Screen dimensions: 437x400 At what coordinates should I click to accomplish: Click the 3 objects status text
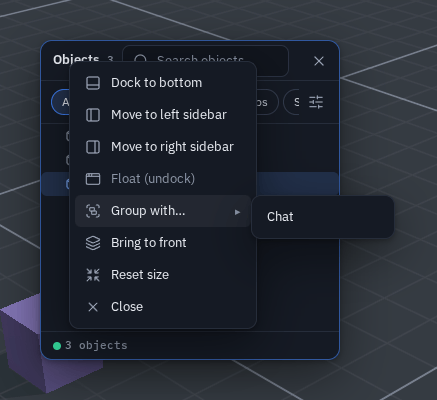(x=96, y=345)
